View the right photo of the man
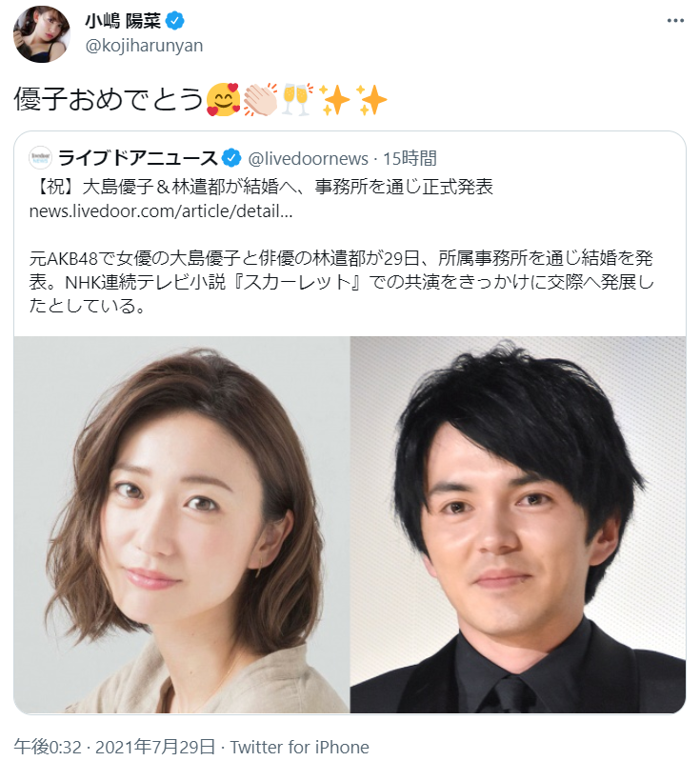The width and height of the screenshot is (700, 761). [x=518, y=525]
